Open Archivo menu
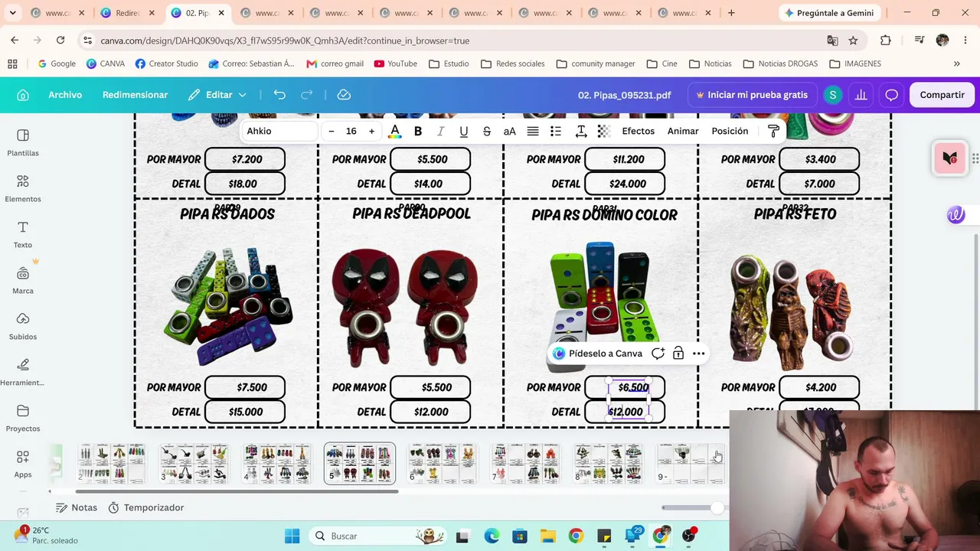980x551 pixels. click(65, 95)
